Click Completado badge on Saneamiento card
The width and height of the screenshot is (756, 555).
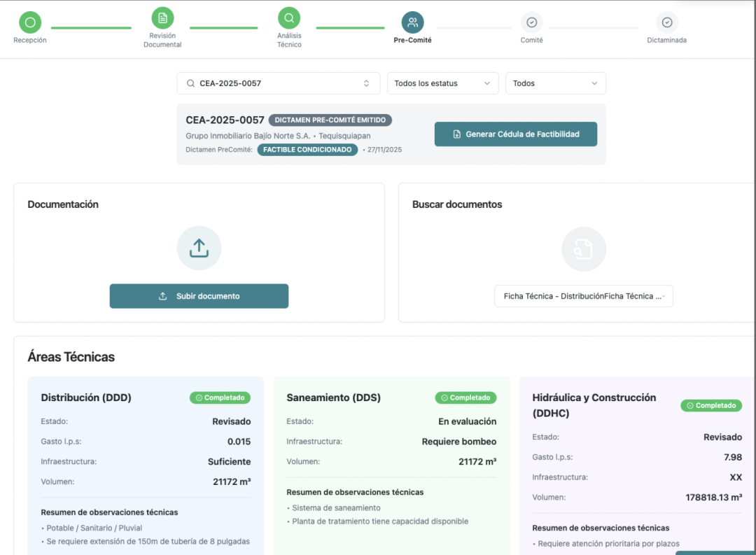click(x=465, y=398)
